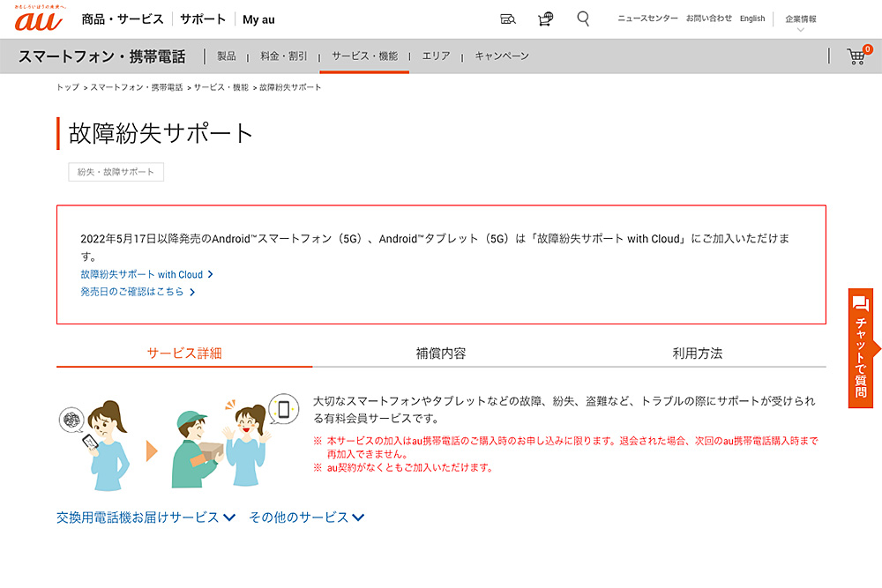The height and width of the screenshot is (588, 882).
Task: Open お問い合わせ link
Action: tap(709, 19)
